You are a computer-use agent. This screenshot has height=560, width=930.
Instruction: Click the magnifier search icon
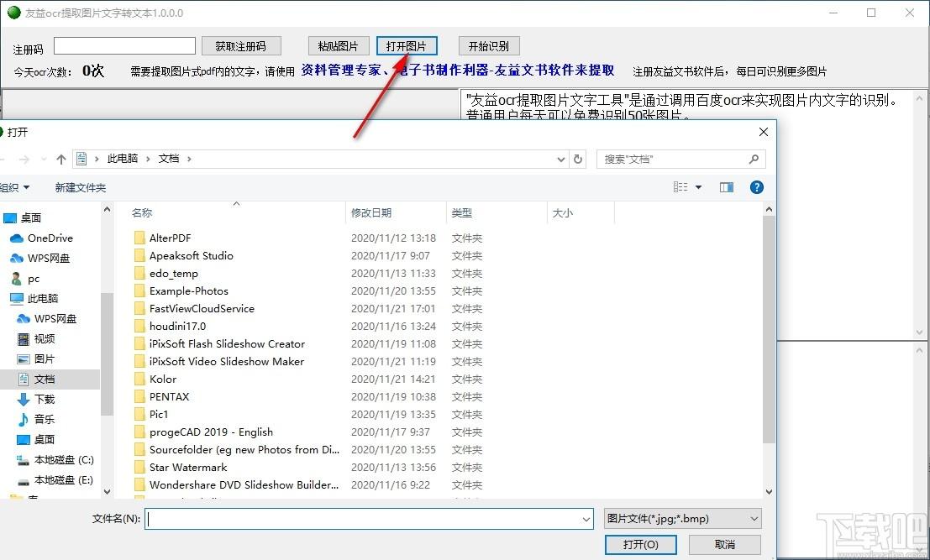tap(754, 159)
